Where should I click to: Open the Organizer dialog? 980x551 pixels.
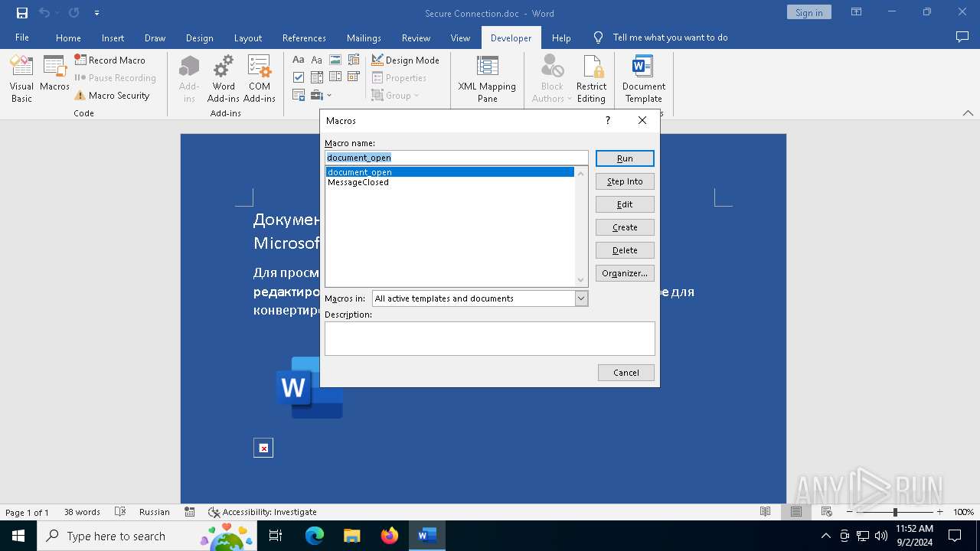pyautogui.click(x=625, y=273)
